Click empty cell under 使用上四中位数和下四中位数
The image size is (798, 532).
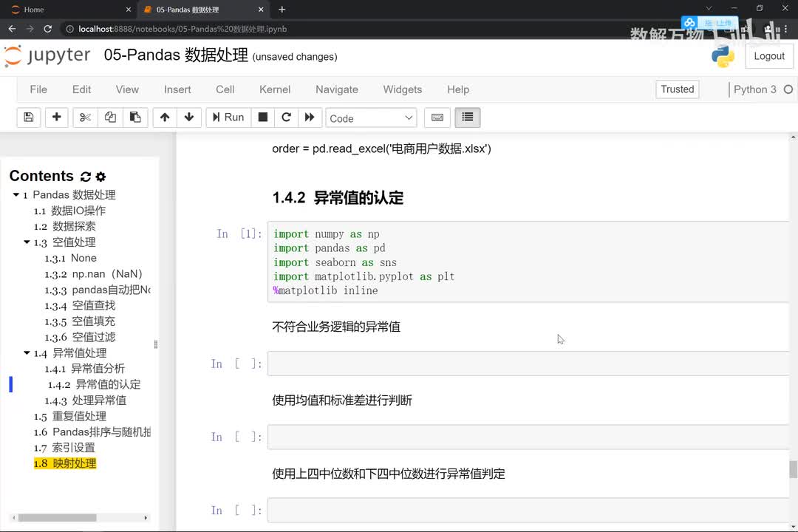point(528,510)
